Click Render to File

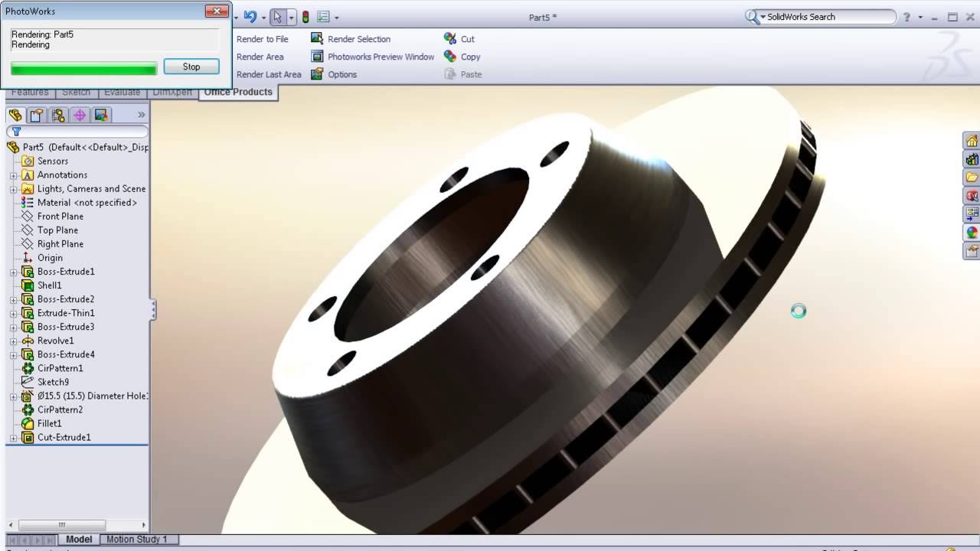(x=263, y=39)
